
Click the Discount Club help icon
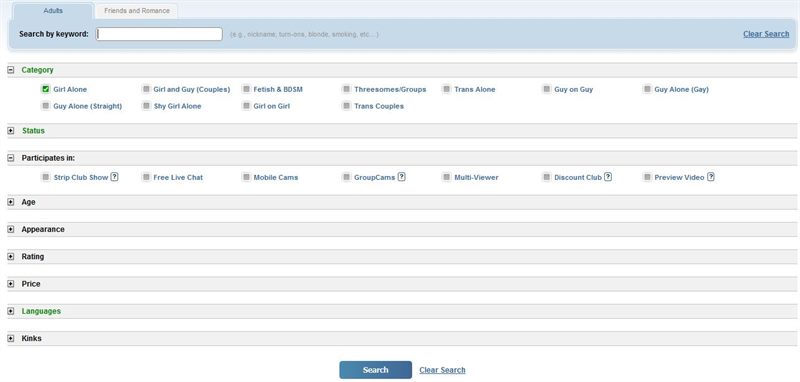coord(608,177)
